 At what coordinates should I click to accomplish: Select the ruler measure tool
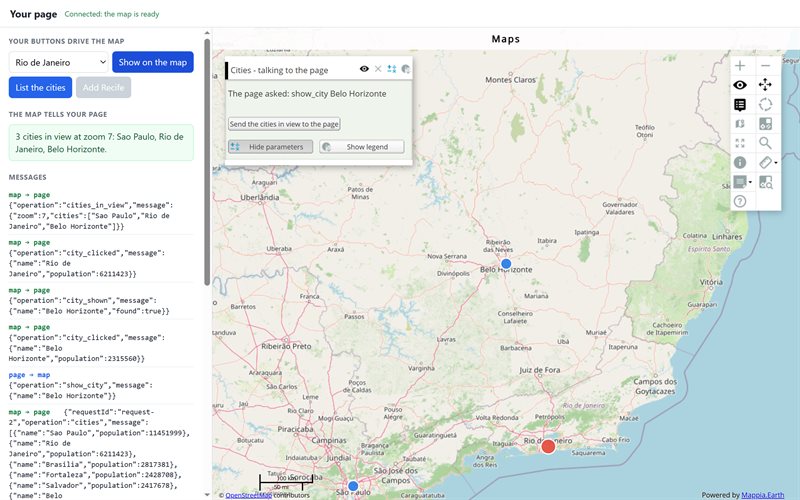[765, 163]
